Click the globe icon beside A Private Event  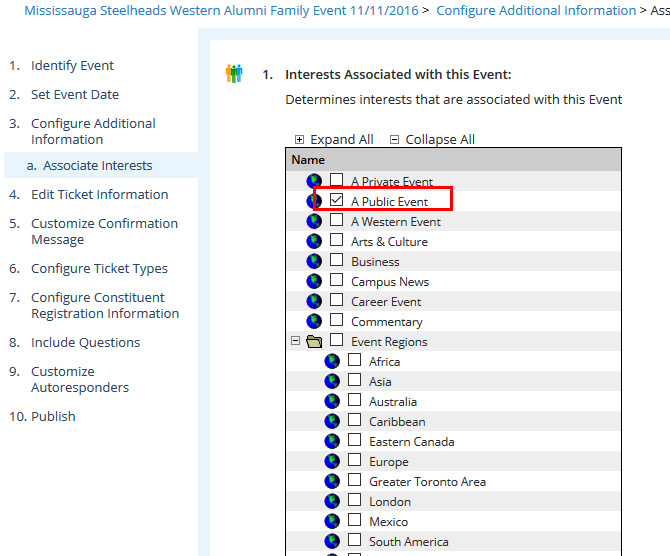[315, 182]
